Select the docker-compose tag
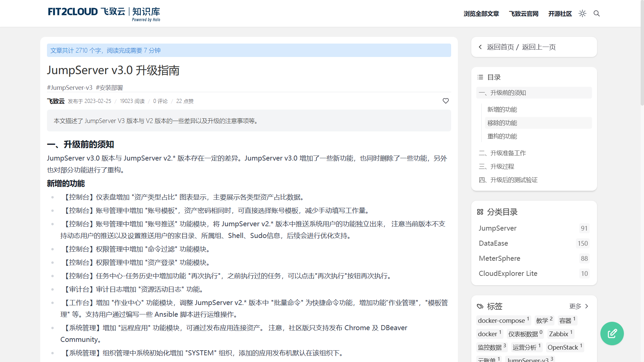The width and height of the screenshot is (644, 362). pos(503,320)
